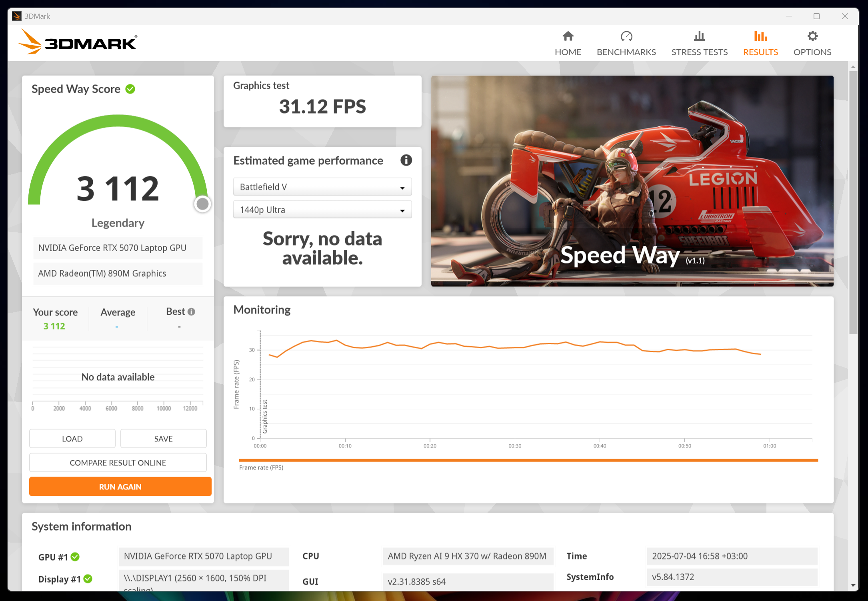Screen dimensions: 868x601
Task: Click the LOAD button
Action: (x=72, y=439)
